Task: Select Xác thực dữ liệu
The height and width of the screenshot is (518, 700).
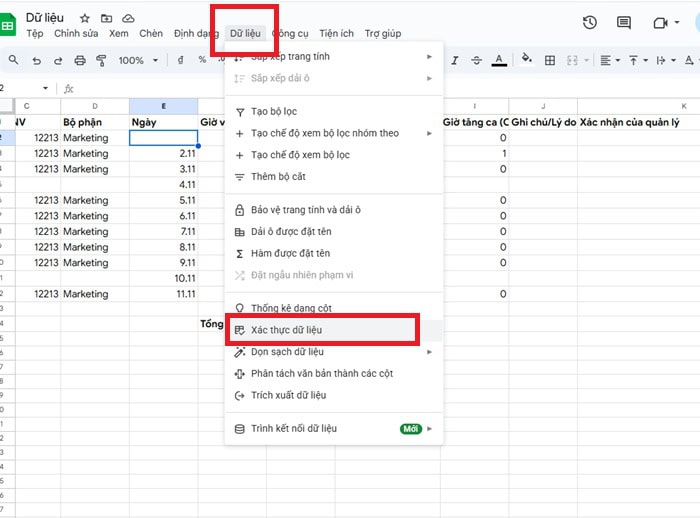Action: tap(334, 330)
